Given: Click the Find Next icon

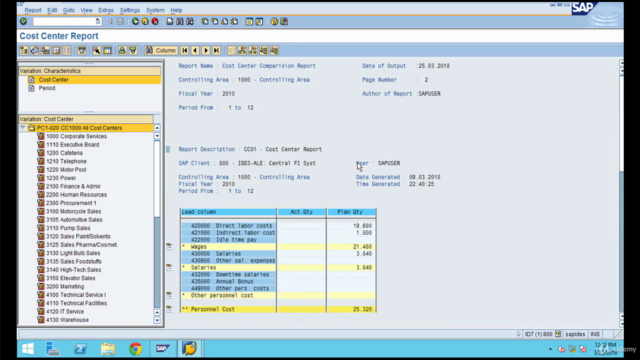Looking at the screenshot, I should click(x=190, y=21).
